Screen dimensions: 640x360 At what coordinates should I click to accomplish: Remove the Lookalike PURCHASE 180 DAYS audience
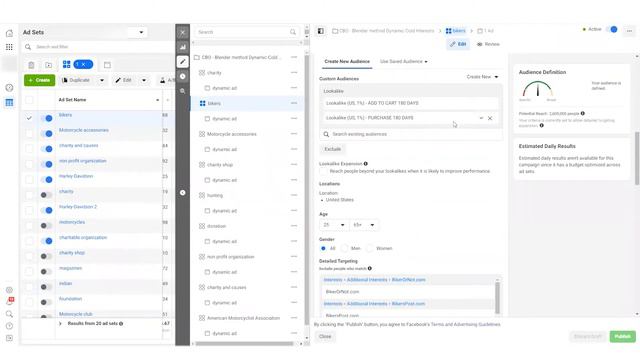[x=490, y=118]
